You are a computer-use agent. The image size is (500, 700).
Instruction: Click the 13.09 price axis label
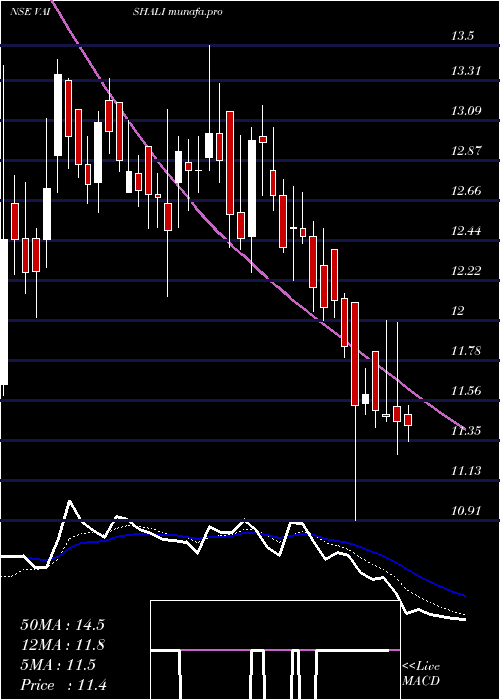[467, 111]
